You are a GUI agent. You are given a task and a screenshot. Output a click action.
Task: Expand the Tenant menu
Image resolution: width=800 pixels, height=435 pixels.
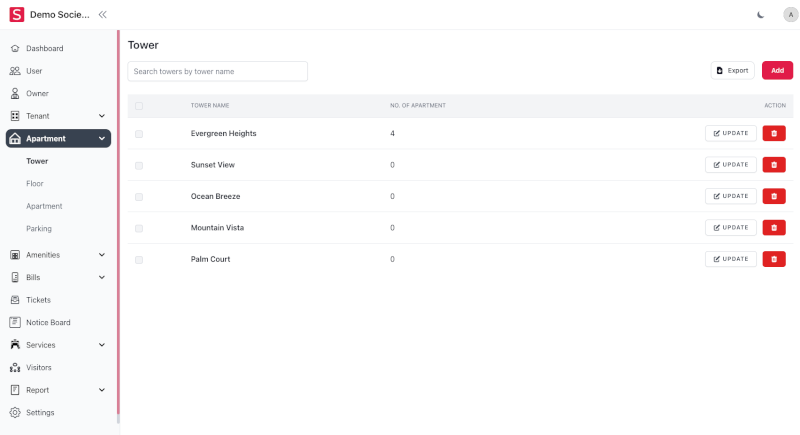point(102,116)
